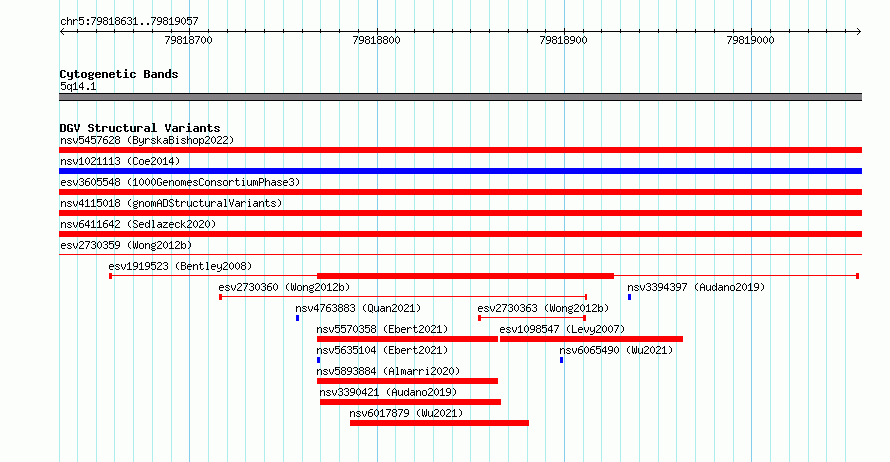The image size is (890, 462).
Task: Open nsv3394397 (Audano2019) label
Action: click(696, 287)
